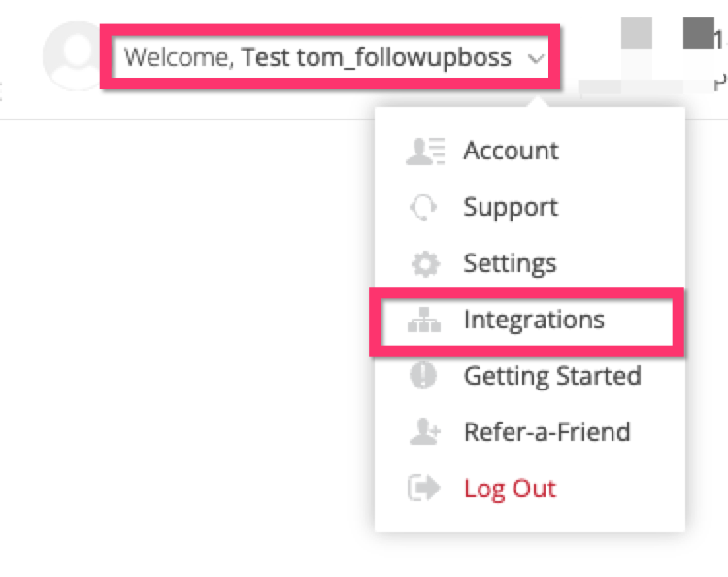
Task: Click the Log Out arrow icon
Action: point(423,488)
